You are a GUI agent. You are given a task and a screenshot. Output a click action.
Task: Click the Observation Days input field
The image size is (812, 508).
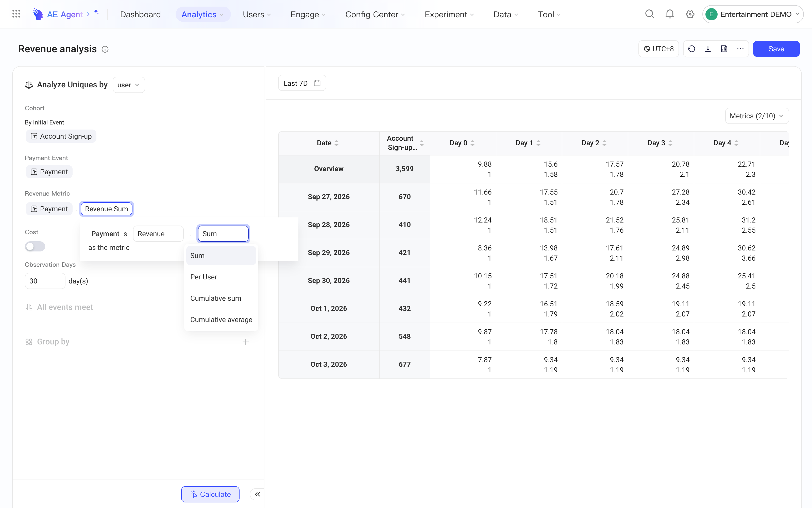point(45,281)
